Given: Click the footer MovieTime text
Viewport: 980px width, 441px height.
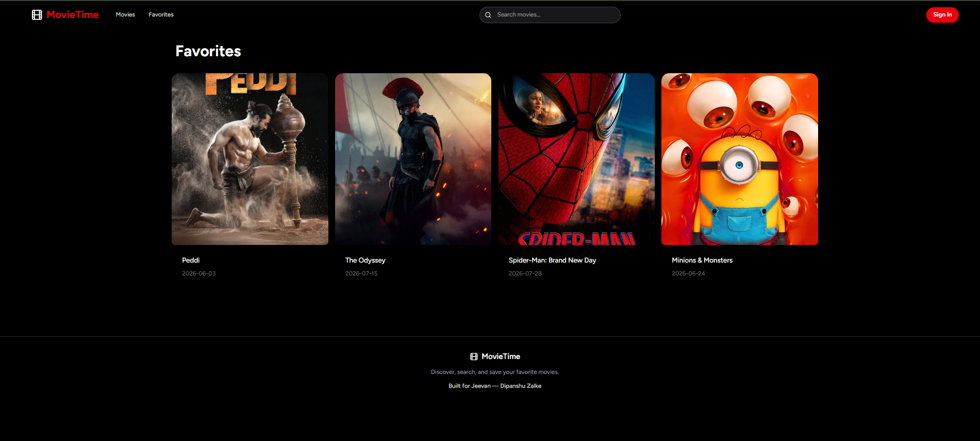Looking at the screenshot, I should (x=501, y=356).
